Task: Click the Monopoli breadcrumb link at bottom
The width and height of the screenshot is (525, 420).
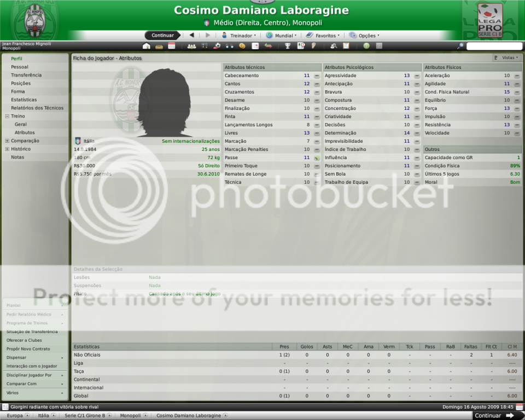Action: click(131, 416)
